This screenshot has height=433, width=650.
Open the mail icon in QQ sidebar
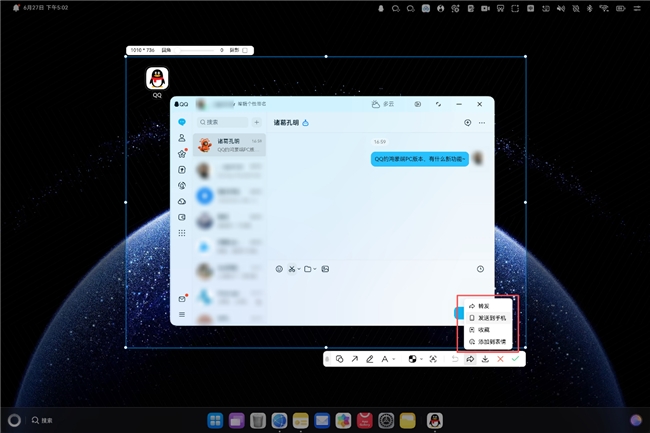click(x=182, y=299)
